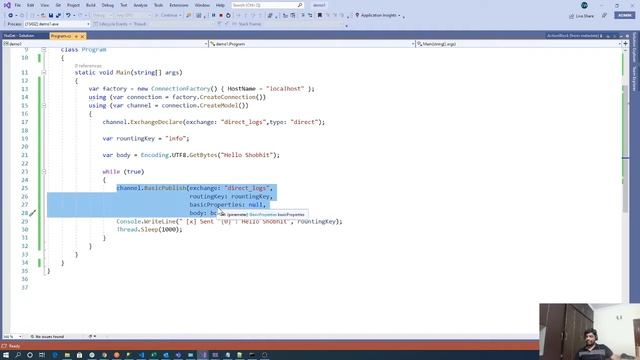640x360 pixels.
Task: Open the Debug menu
Action: 108,5
